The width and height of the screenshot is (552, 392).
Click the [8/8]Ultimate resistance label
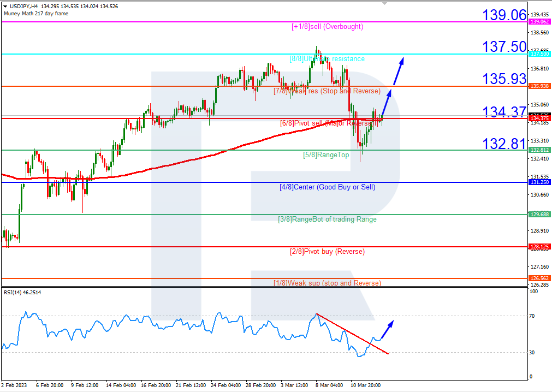327,58
